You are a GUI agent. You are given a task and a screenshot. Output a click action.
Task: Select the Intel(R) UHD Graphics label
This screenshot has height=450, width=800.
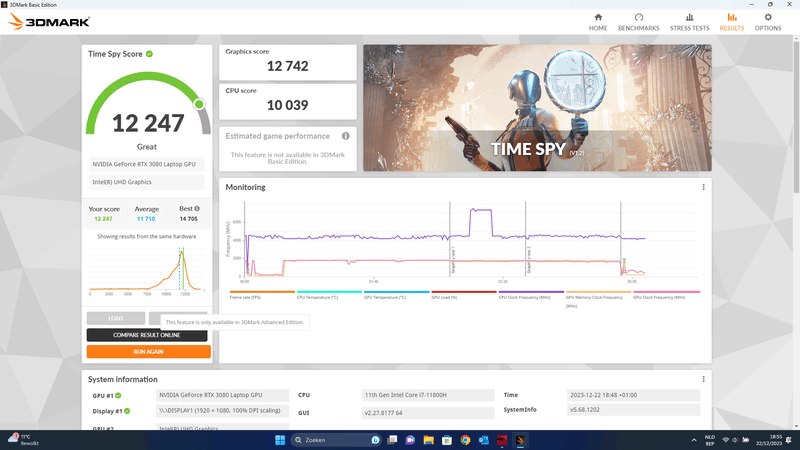(x=147, y=182)
